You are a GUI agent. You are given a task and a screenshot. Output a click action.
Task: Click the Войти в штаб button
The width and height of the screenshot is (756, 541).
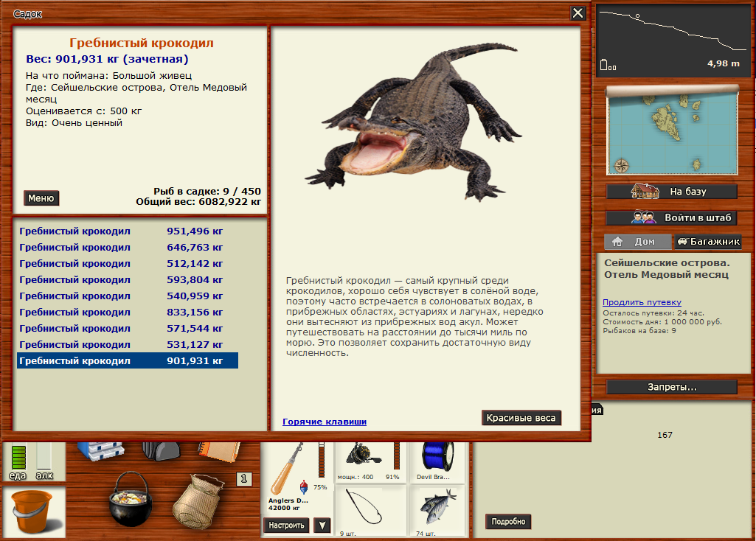(671, 218)
